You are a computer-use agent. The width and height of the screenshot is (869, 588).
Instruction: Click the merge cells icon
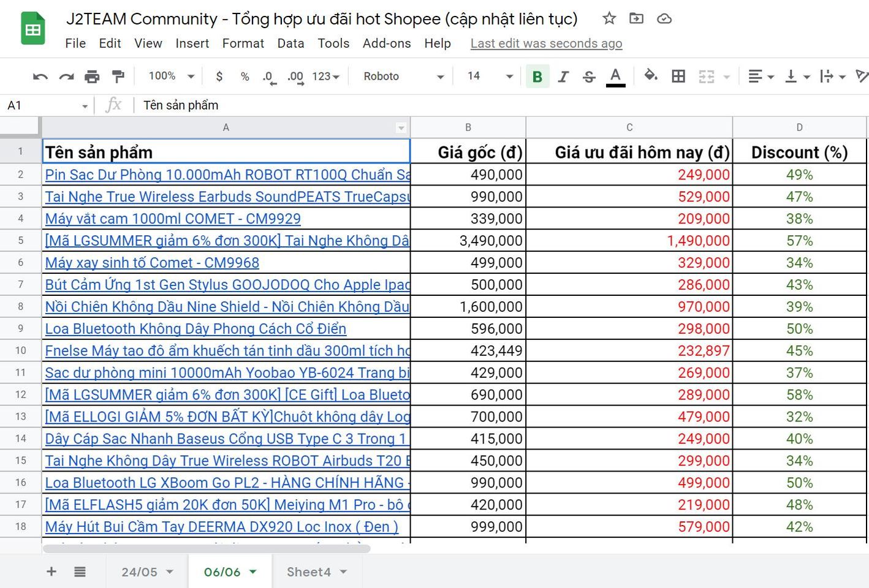click(x=707, y=77)
